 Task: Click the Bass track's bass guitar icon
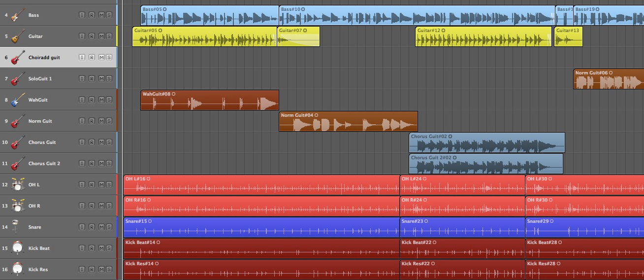click(18, 15)
